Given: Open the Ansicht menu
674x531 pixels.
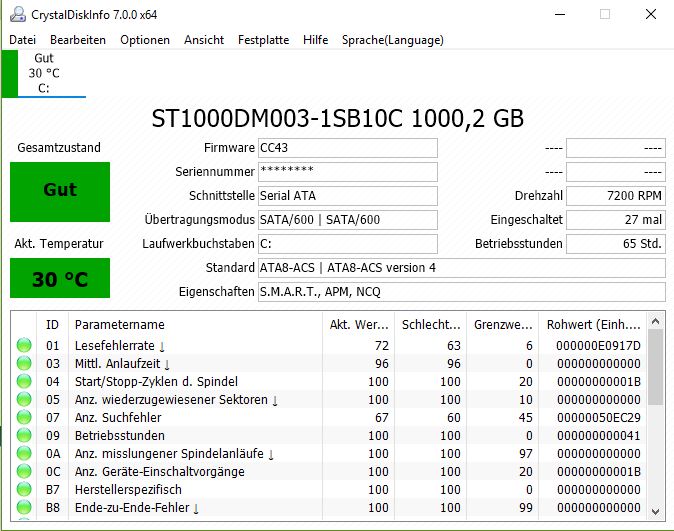Looking at the screenshot, I should pyautogui.click(x=204, y=40).
